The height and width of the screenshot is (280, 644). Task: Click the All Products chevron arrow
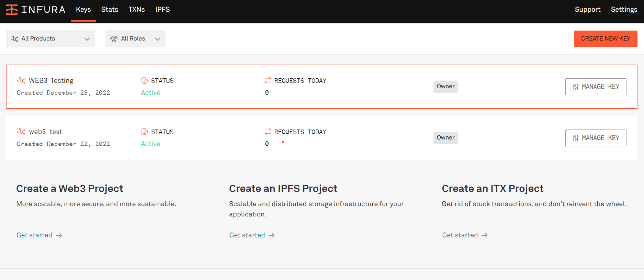87,39
